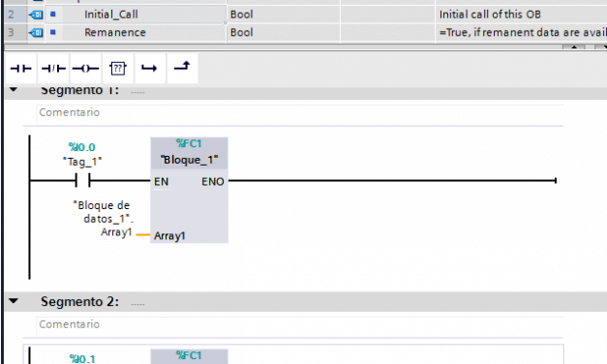
Task: Click the Bool type of Remanence
Action: click(242, 33)
